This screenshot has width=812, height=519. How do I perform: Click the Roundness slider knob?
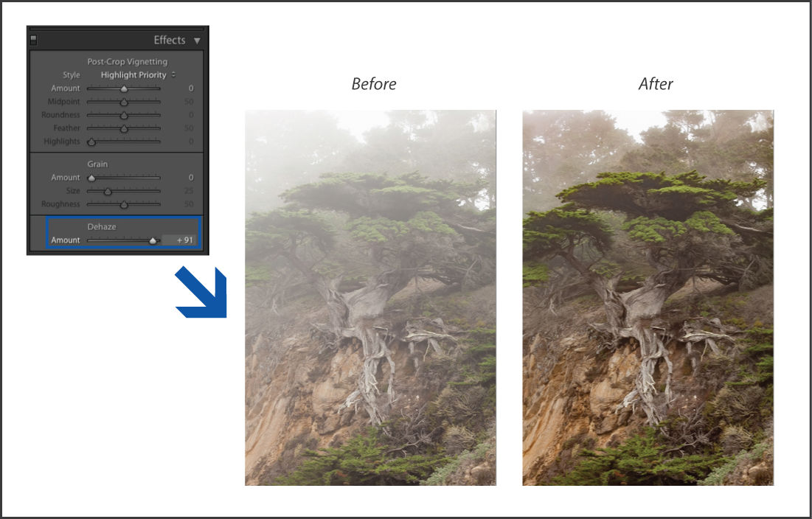(x=124, y=115)
